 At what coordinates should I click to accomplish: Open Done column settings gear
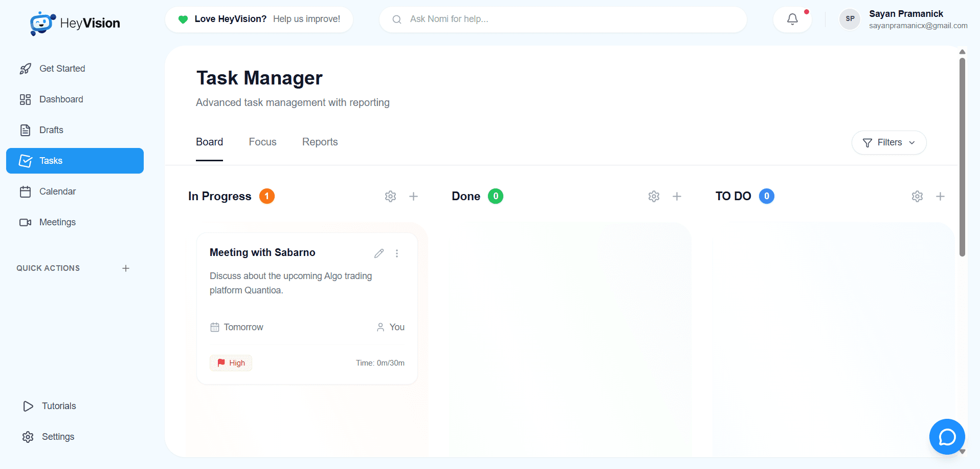pos(654,197)
